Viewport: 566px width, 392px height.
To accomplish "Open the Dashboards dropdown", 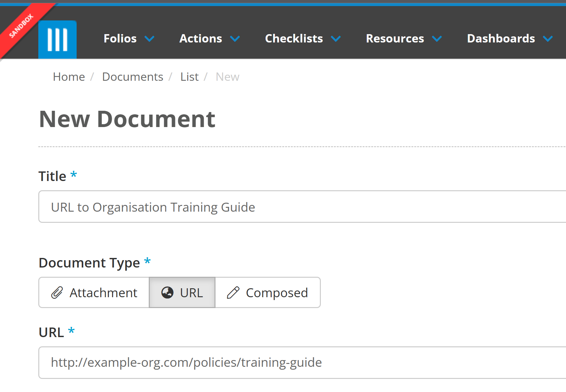I will pyautogui.click(x=501, y=38).
